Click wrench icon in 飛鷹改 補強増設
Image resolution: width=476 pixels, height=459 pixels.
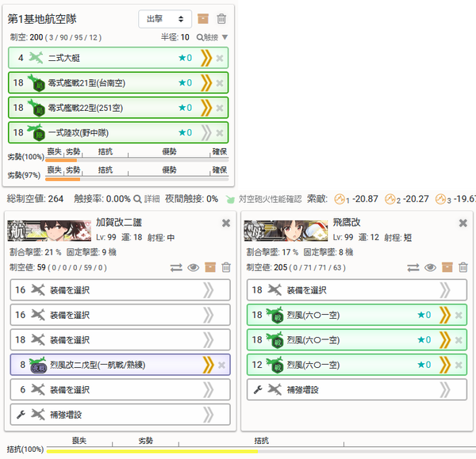(x=258, y=389)
